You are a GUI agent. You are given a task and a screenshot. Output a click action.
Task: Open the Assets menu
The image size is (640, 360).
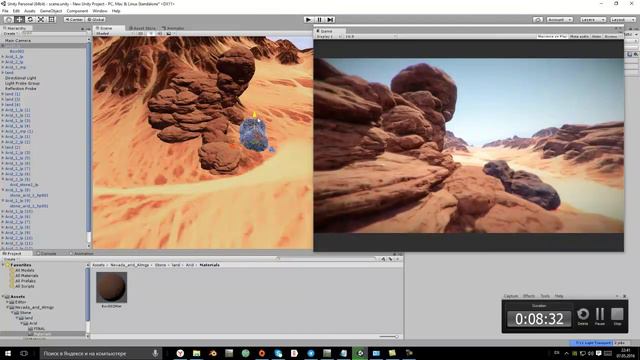tap(30, 11)
